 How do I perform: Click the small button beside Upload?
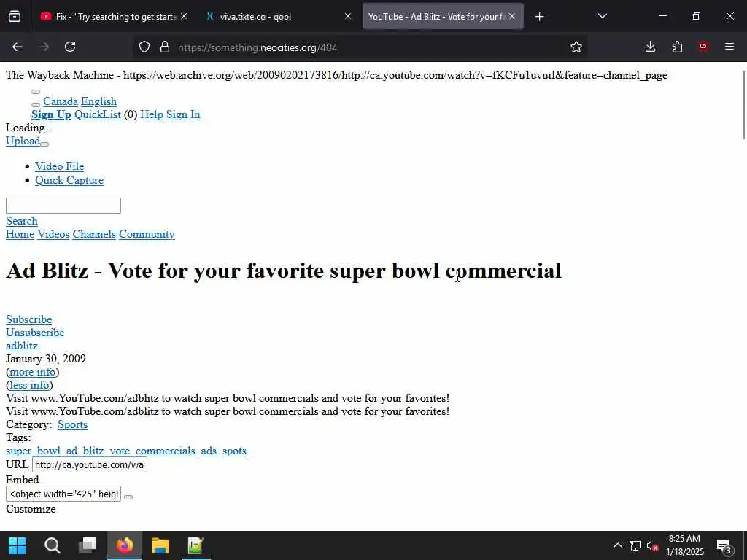point(44,144)
